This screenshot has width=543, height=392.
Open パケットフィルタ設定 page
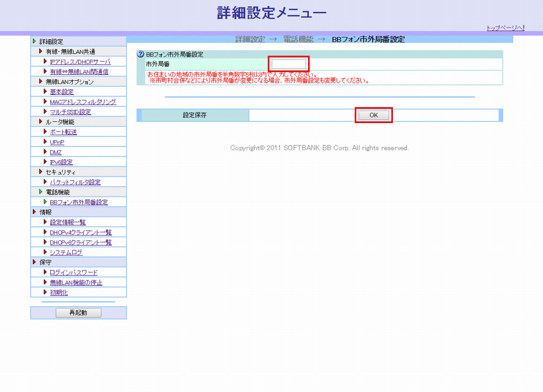(75, 182)
